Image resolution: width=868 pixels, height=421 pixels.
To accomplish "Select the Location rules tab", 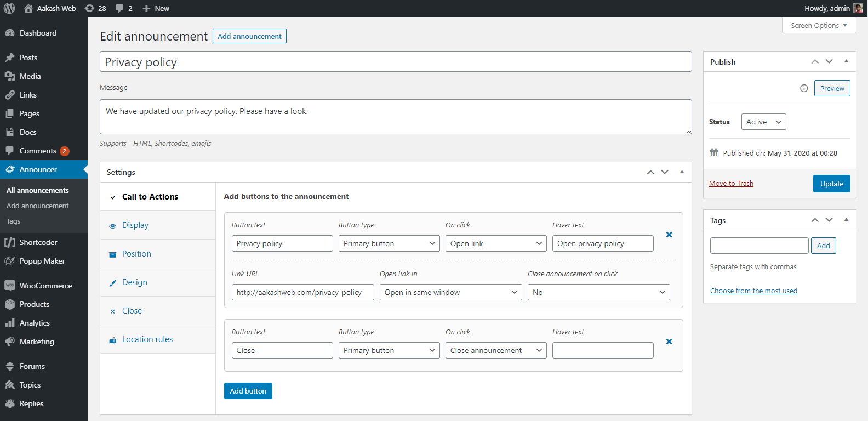I will (x=147, y=339).
